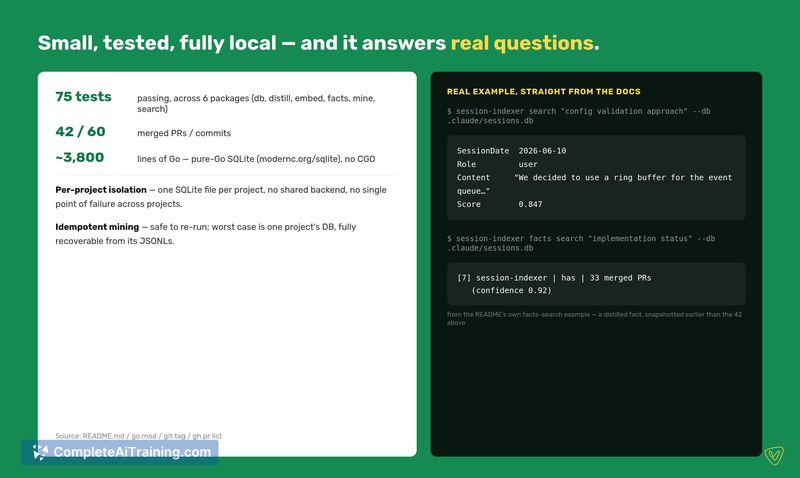
Task: Select the 'Score 0.847' output line
Action: [499, 204]
